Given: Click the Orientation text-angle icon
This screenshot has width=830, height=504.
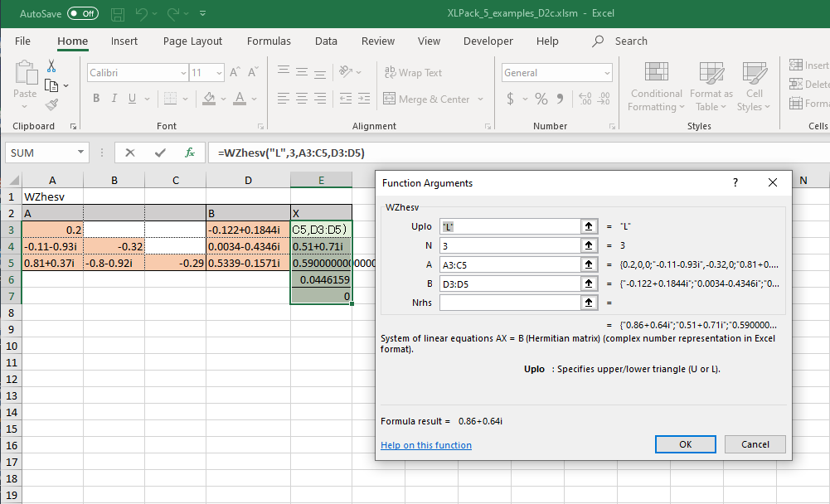Looking at the screenshot, I should 346,71.
